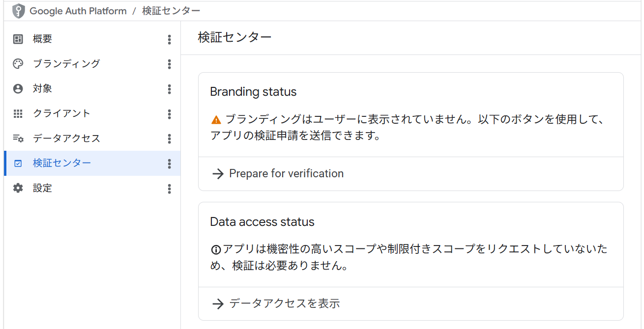This screenshot has height=329, width=644.
Task: Open the three-dot menu beside 設定
Action: pos(170,189)
